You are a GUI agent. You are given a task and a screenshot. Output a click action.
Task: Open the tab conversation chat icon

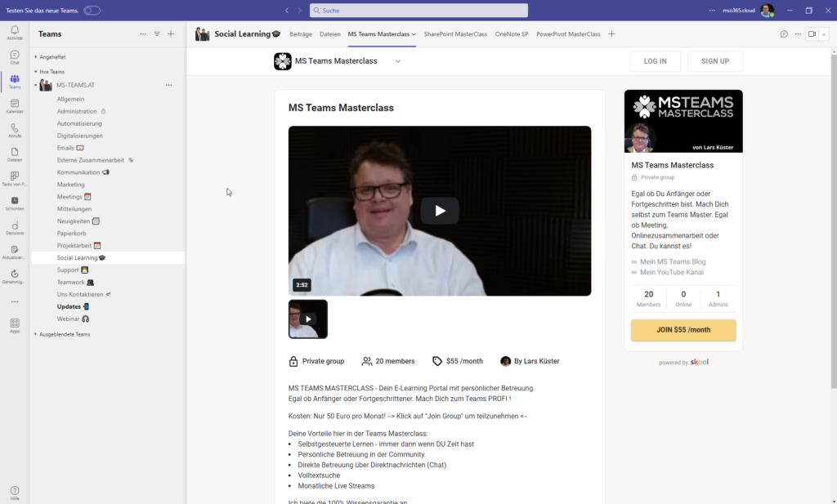point(784,33)
